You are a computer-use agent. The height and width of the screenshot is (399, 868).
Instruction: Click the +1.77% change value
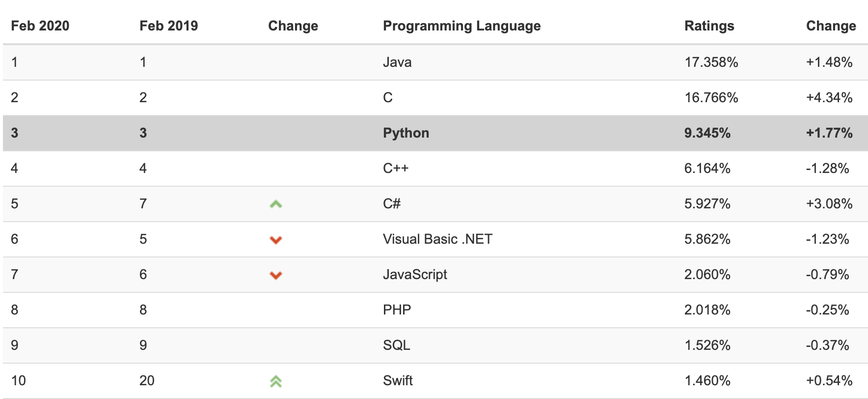point(829,133)
